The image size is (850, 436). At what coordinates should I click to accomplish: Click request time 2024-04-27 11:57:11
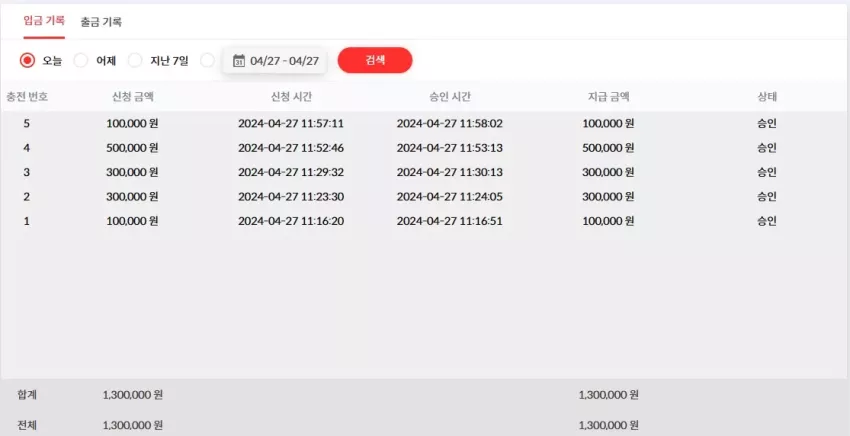coord(291,124)
